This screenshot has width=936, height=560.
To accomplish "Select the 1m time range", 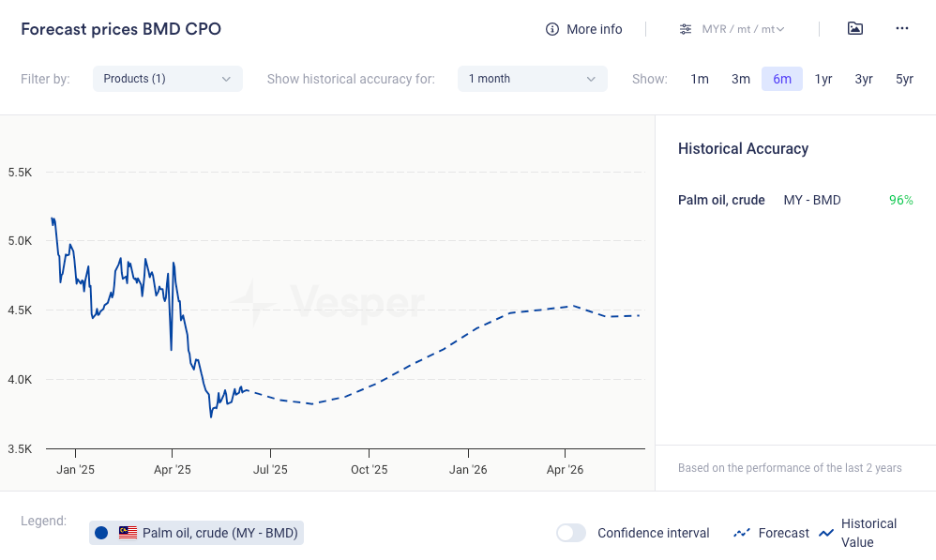I will click(700, 79).
